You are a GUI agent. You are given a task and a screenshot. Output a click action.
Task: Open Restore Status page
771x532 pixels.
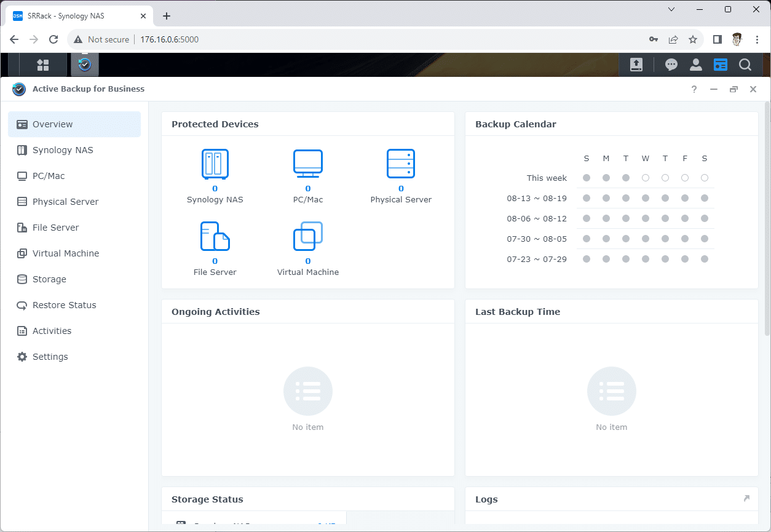point(74,305)
